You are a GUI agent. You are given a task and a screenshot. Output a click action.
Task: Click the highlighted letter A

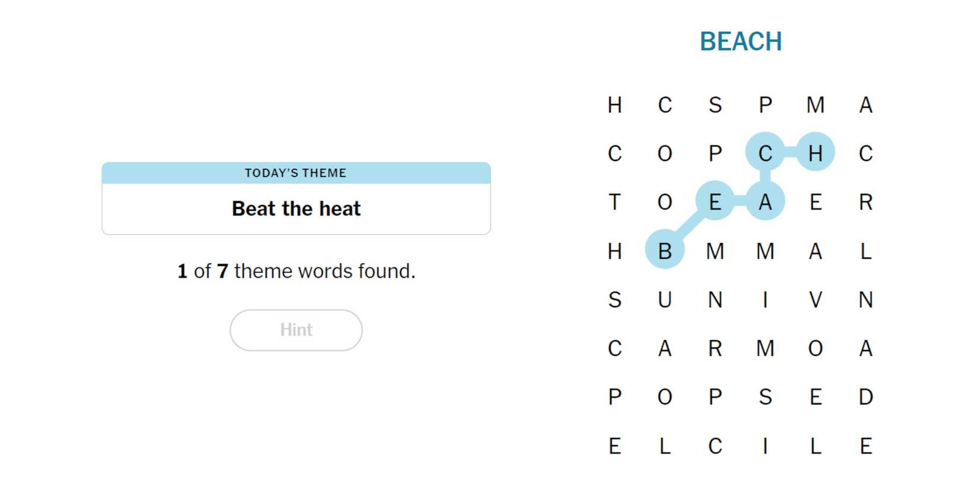(x=765, y=202)
